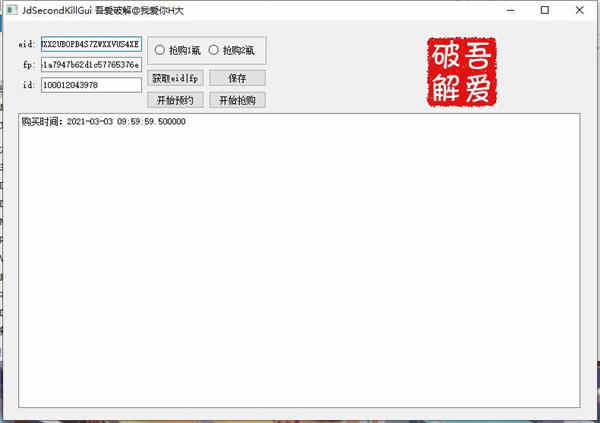
Task: Click into the fp text field
Action: point(91,65)
